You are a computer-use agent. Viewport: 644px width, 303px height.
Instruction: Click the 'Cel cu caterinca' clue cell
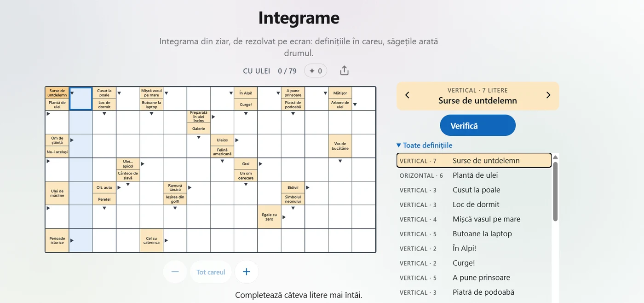(x=151, y=240)
